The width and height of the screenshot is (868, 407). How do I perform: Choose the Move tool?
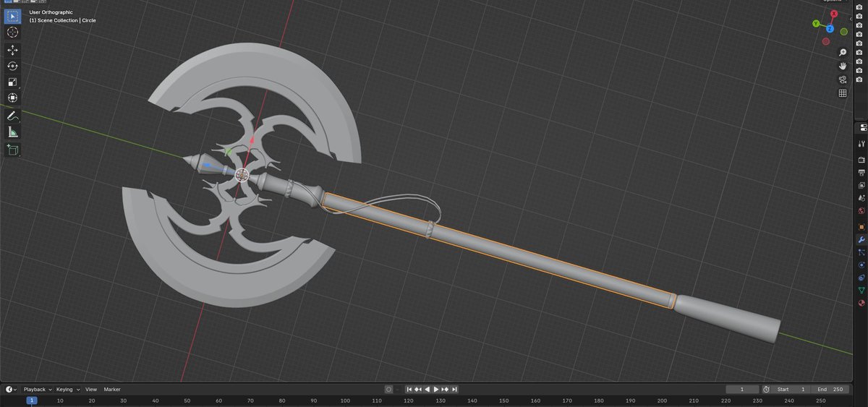[12, 50]
